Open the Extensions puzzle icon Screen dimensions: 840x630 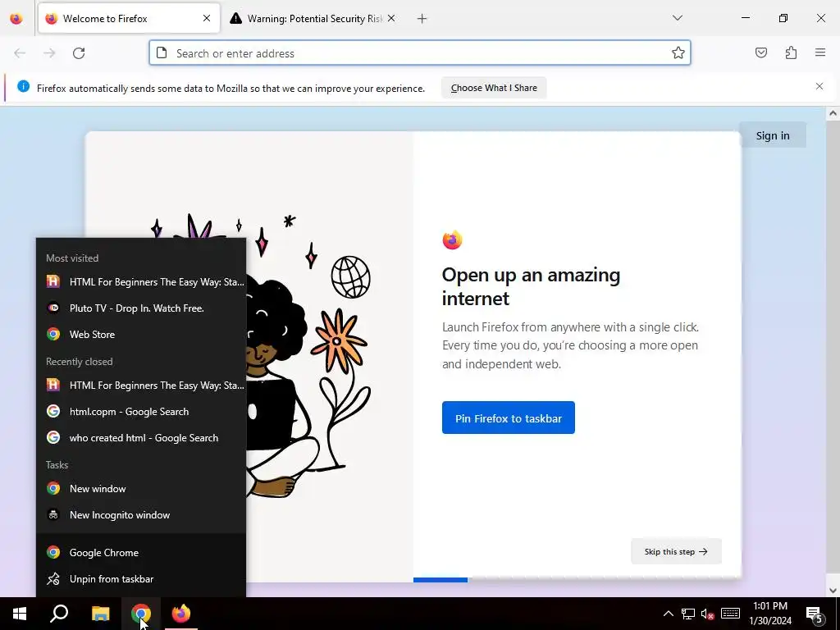pos(791,52)
